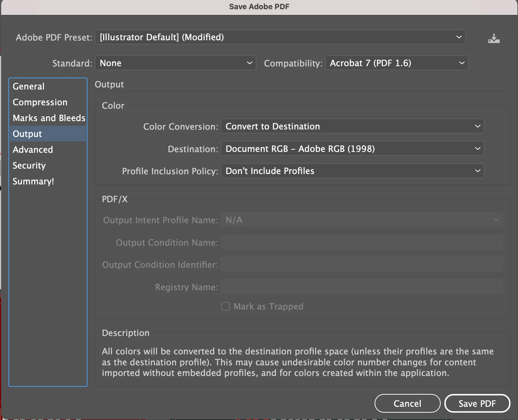
Task: Open the Adobe PDF Preset dropdown
Action: point(280,37)
